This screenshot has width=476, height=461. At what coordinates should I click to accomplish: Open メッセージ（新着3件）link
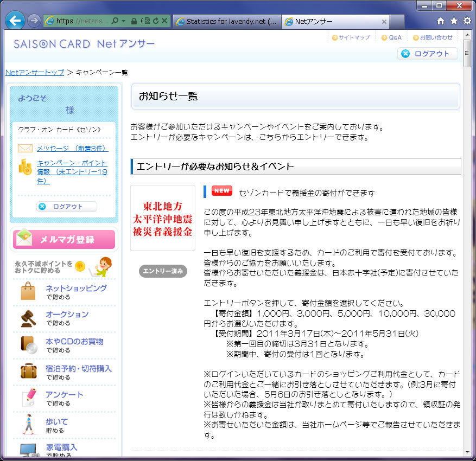(73, 148)
